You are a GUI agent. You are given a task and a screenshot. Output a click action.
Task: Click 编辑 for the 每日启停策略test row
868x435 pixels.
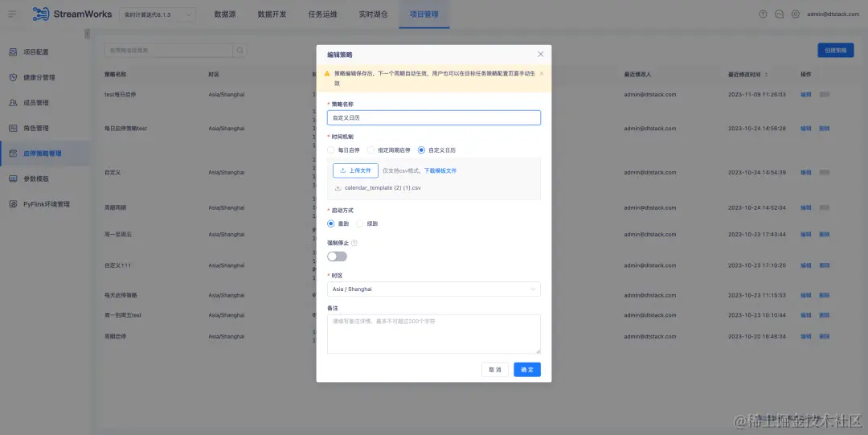pos(806,129)
